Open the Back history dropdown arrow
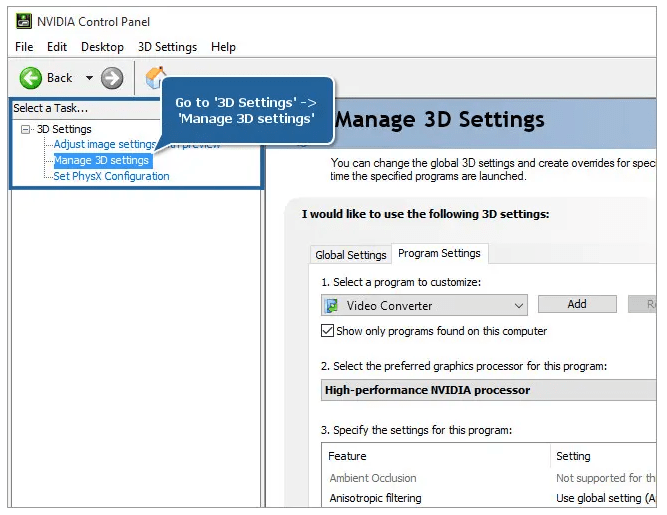This screenshot has width=667, height=515. pyautogui.click(x=89, y=78)
